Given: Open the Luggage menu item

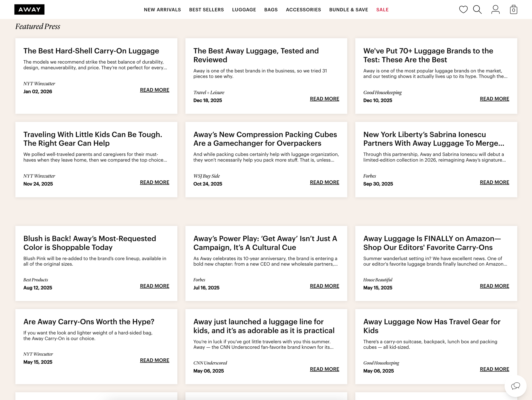Looking at the screenshot, I should click(244, 10).
